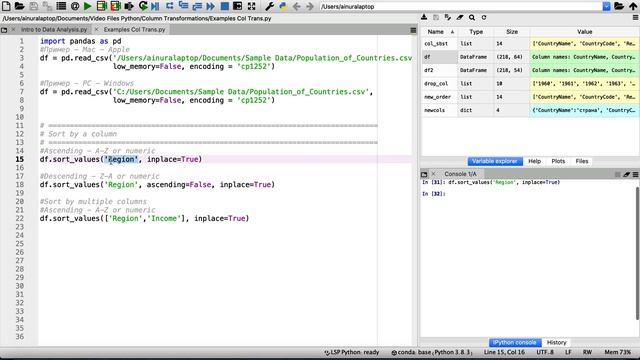The width and height of the screenshot is (640, 360).
Task: Run the current cell
Action: (x=101, y=6)
